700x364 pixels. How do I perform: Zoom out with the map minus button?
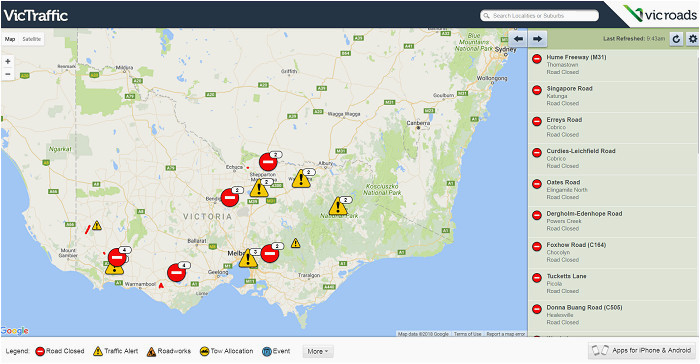tap(8, 74)
